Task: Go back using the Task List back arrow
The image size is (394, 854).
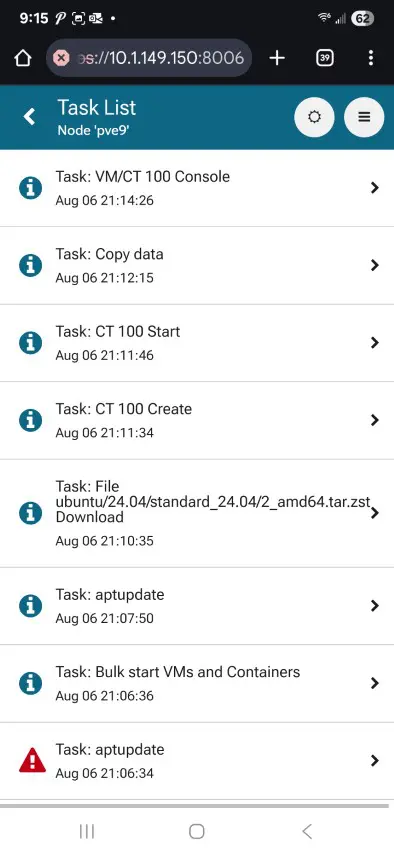Action: [29, 117]
